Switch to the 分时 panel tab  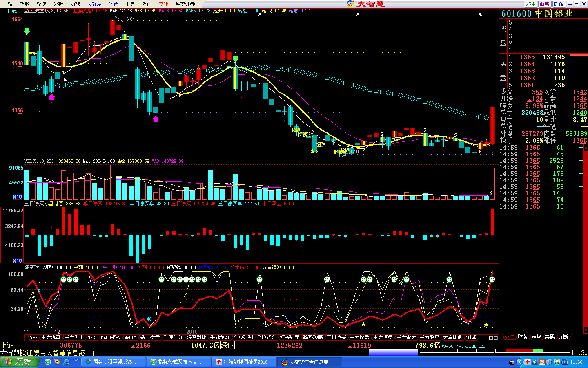click(x=509, y=337)
